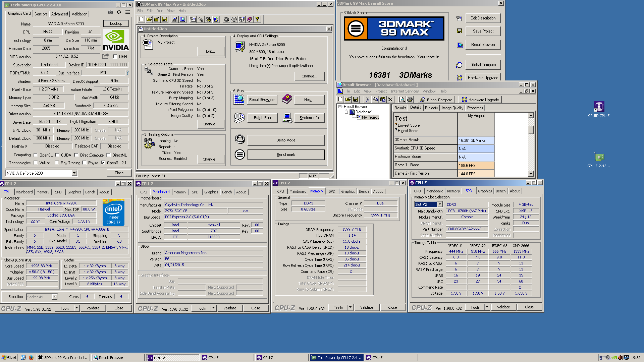The width and height of the screenshot is (644, 362).
Task: Open the Image Quality tab
Action: coord(452,108)
